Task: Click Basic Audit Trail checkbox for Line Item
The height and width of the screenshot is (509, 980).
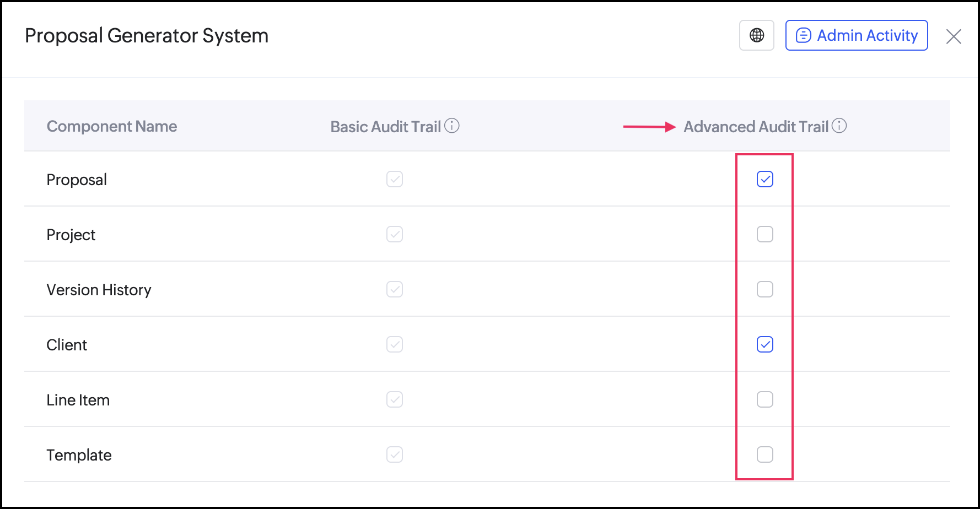Action: pos(395,399)
